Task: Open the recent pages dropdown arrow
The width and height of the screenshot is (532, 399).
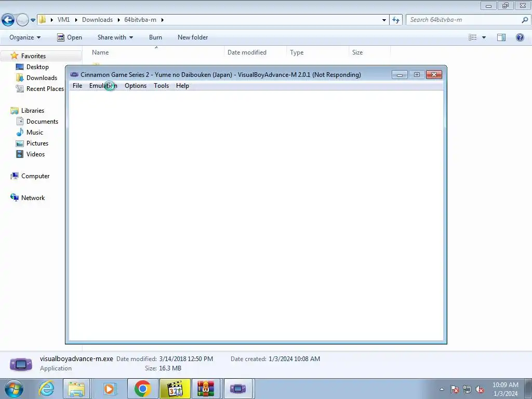Action: tap(33, 20)
